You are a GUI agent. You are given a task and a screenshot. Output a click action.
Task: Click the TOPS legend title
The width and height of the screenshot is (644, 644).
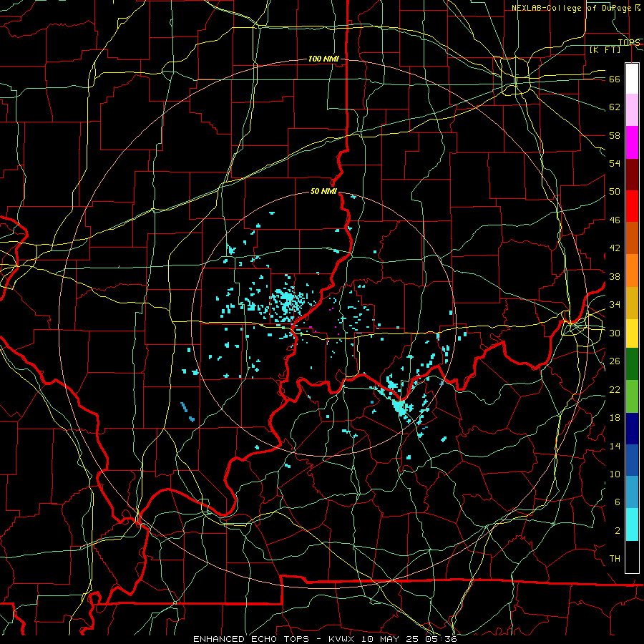point(629,42)
